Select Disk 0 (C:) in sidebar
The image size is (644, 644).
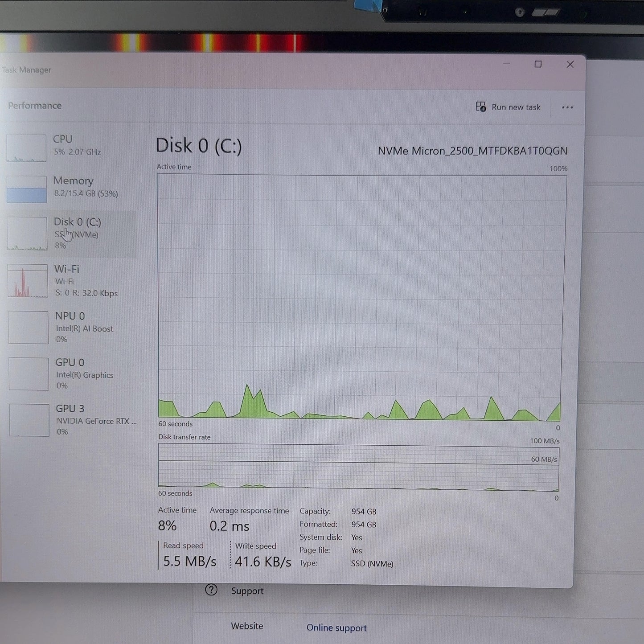pos(71,234)
